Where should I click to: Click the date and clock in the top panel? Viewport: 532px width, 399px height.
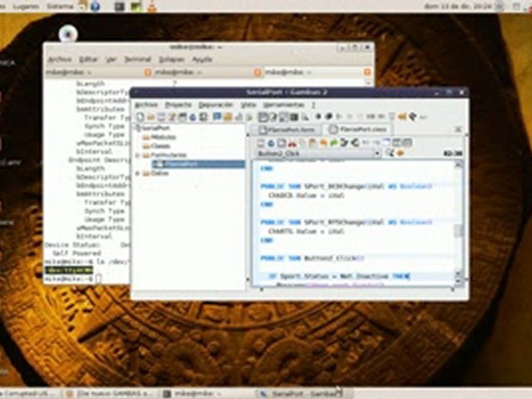pos(458,6)
